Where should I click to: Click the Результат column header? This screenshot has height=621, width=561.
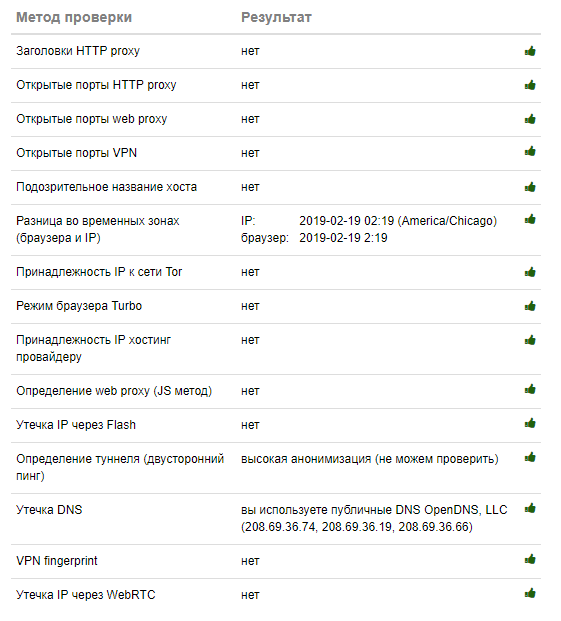point(276,17)
